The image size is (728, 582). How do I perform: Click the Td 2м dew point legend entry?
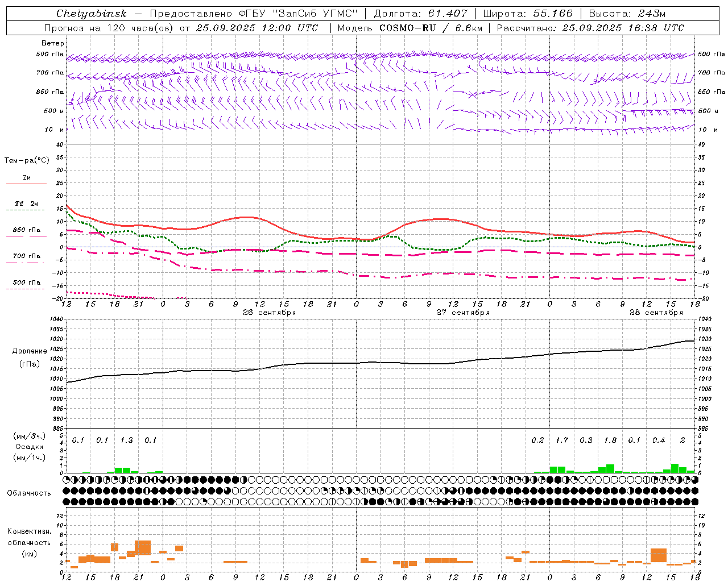pos(27,203)
